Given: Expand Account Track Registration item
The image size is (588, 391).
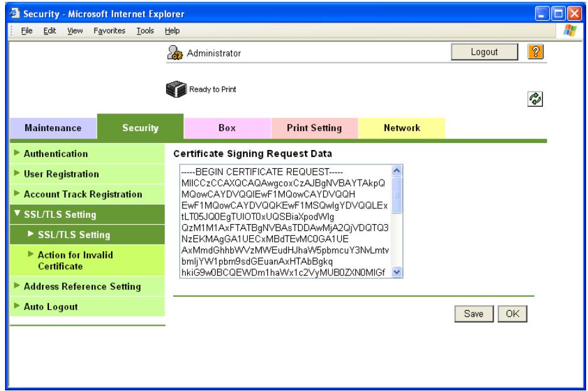Looking at the screenshot, I should point(87,194).
